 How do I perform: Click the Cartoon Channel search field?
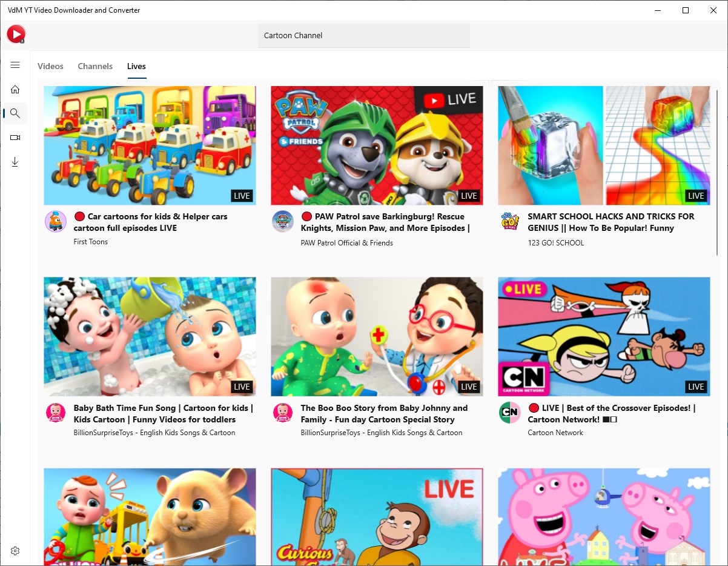click(364, 36)
